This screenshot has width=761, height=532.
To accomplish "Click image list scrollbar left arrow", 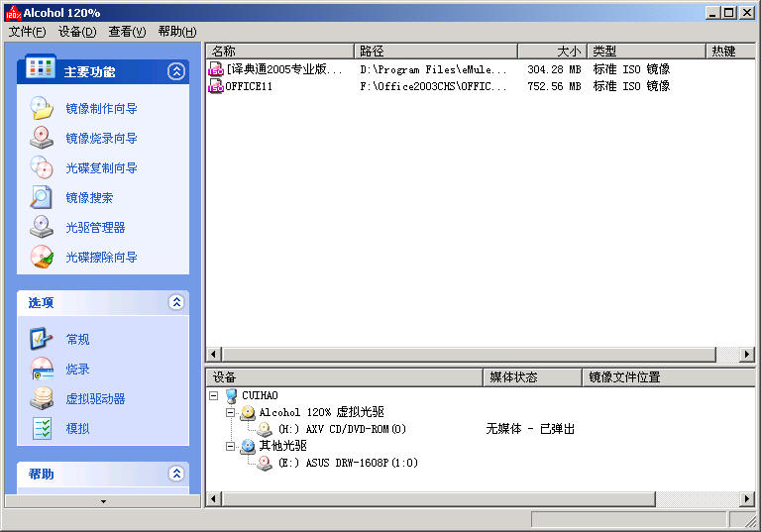I will tap(213, 355).
